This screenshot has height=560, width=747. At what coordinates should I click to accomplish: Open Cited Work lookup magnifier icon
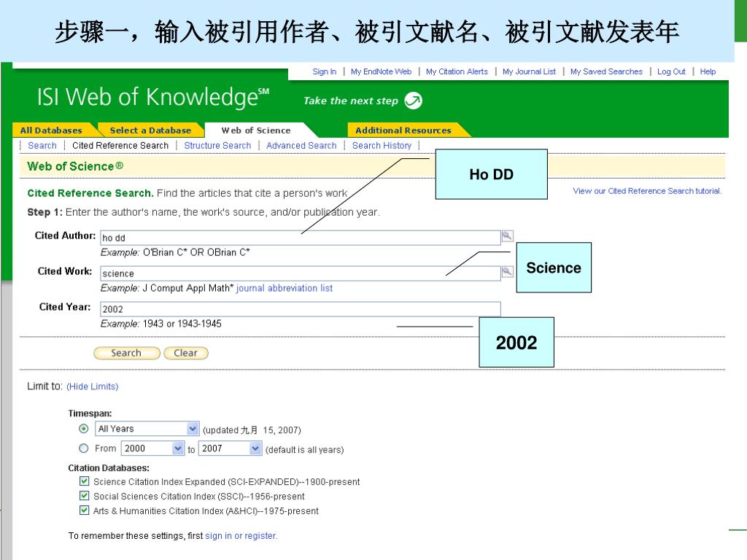pyautogui.click(x=508, y=271)
